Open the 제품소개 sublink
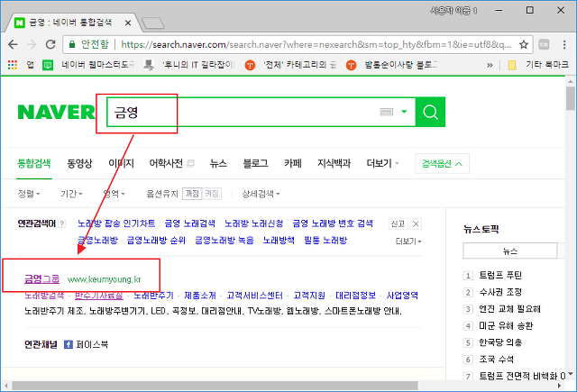577x392 pixels. coord(200,296)
